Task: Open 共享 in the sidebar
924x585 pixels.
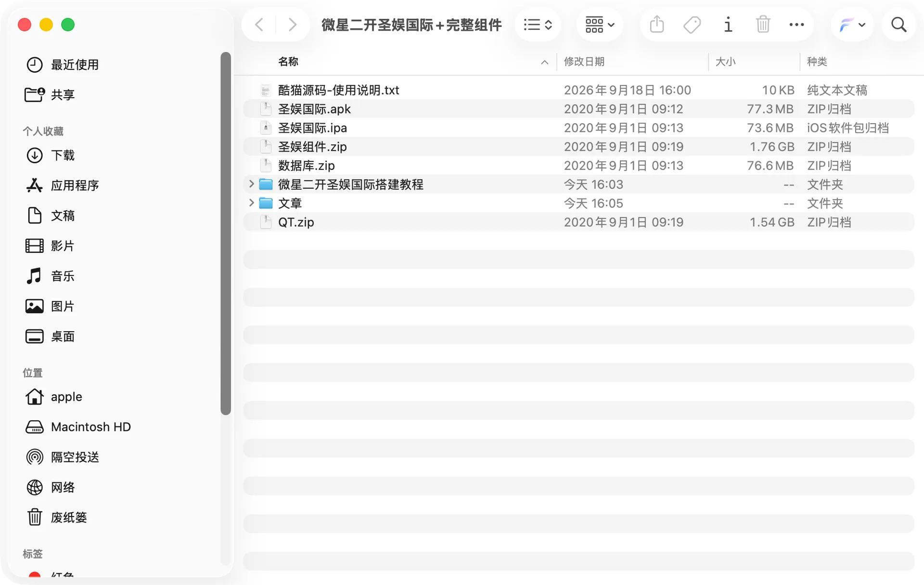Action: pyautogui.click(x=50, y=94)
